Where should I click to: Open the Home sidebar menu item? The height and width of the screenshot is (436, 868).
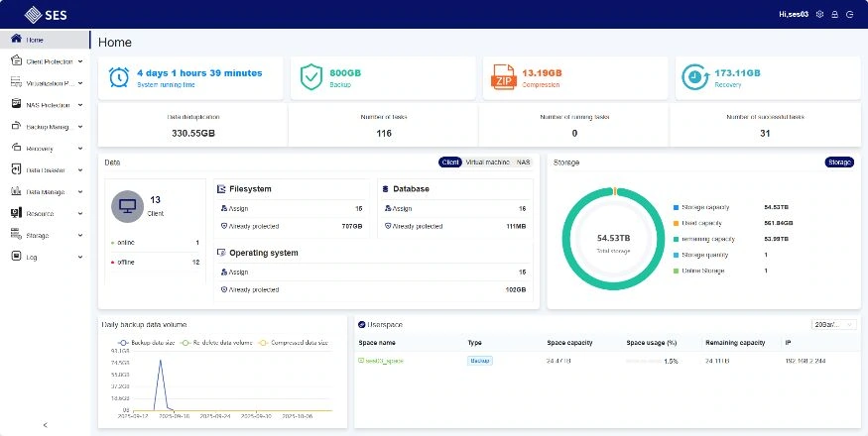click(x=35, y=40)
